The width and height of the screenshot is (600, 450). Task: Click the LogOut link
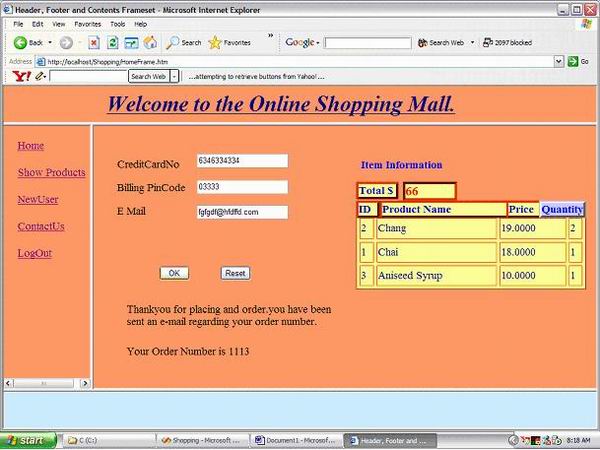(x=35, y=253)
